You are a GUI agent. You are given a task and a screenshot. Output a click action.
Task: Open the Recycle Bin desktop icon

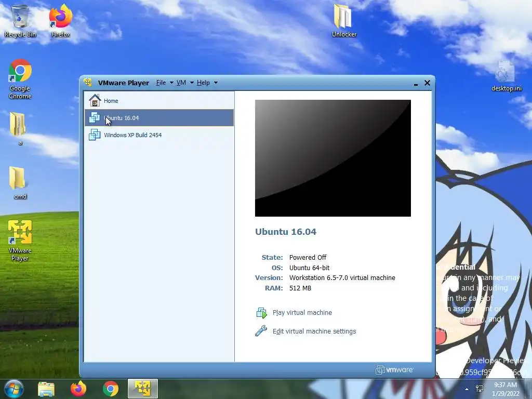(20, 21)
